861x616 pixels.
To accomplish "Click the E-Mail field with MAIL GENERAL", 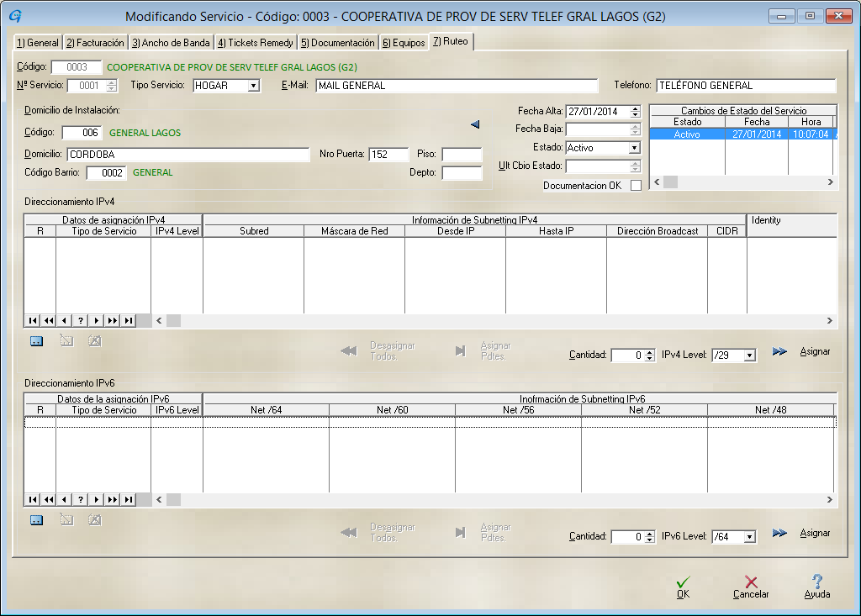I will pos(457,86).
